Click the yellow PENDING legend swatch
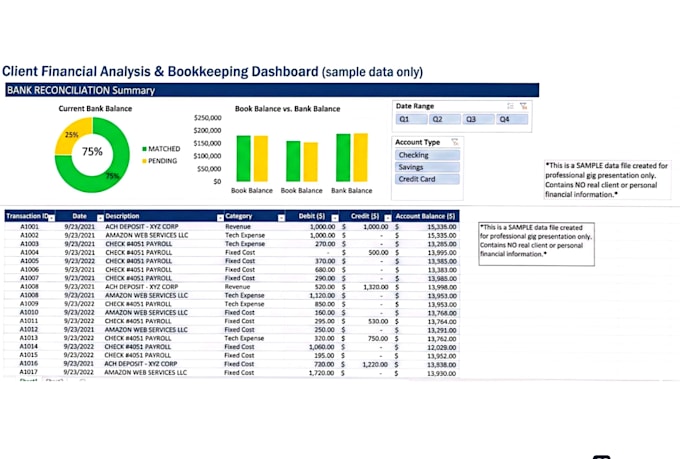680x459 pixels. pyautogui.click(x=144, y=161)
